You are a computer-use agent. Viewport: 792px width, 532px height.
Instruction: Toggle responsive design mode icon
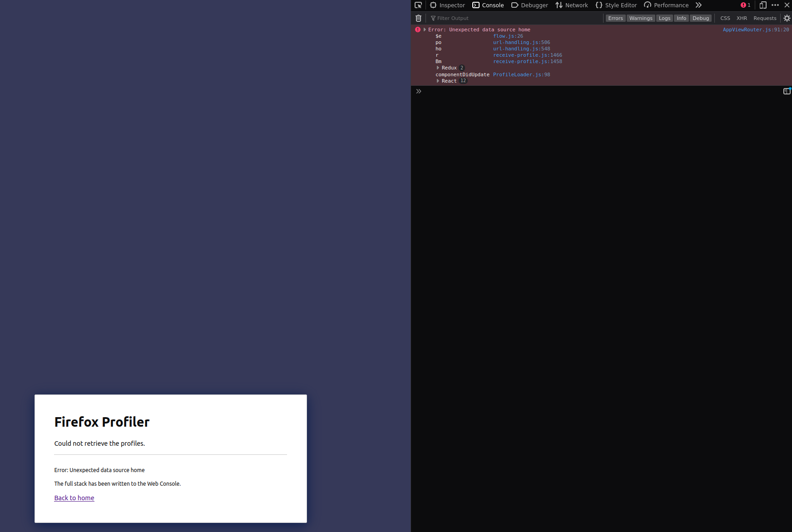click(763, 5)
